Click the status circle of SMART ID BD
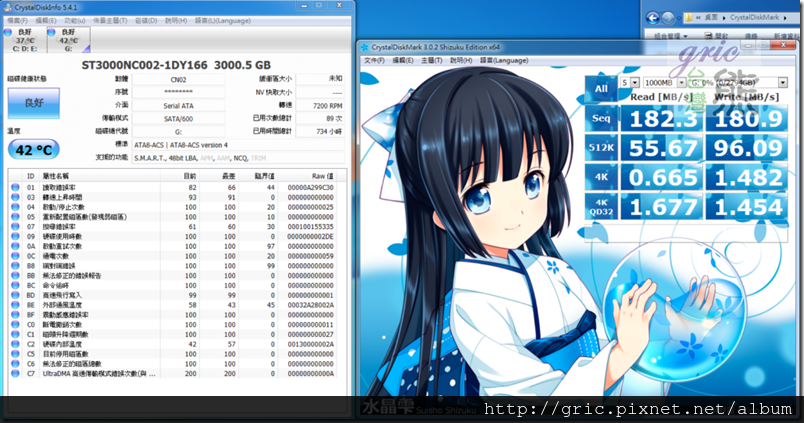The height and width of the screenshot is (423, 804). (15, 295)
